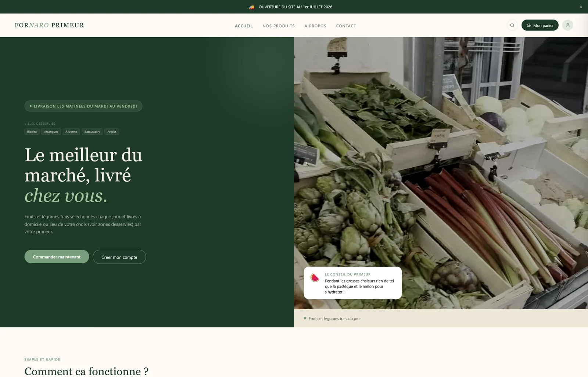Open A PROPOS menu item
Screen dimensions: 588x377
point(315,26)
